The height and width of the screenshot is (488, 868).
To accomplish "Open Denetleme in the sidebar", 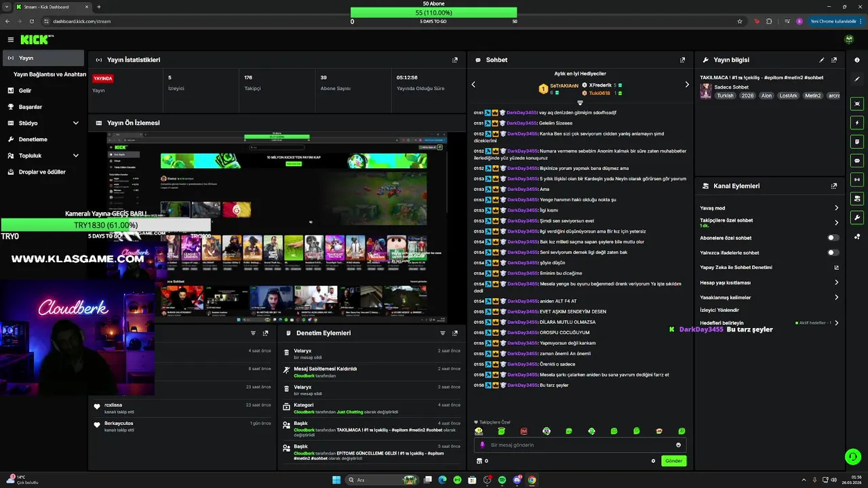I will (43, 139).
